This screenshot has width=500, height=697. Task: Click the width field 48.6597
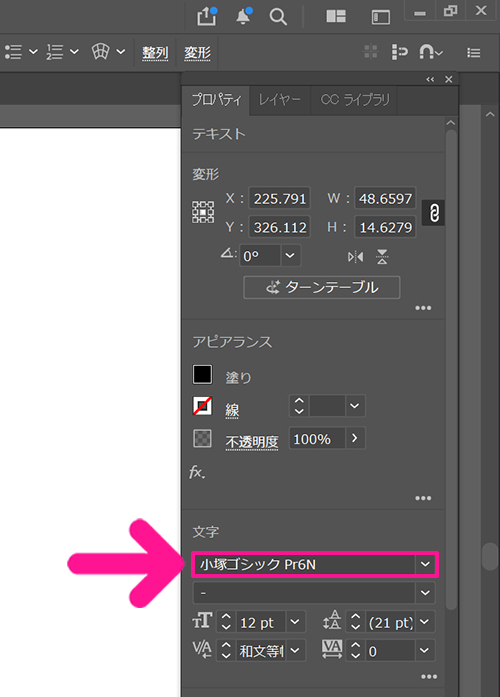tap(385, 198)
